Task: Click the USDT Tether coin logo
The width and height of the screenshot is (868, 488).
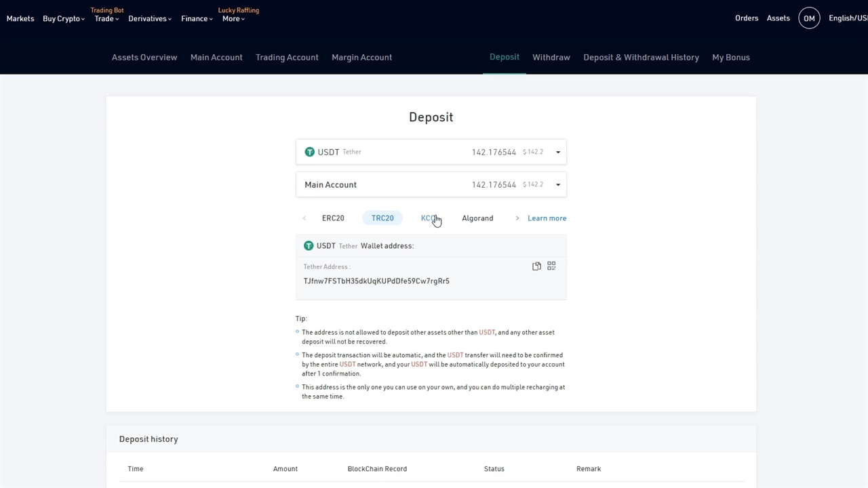Action: pyautogui.click(x=310, y=152)
